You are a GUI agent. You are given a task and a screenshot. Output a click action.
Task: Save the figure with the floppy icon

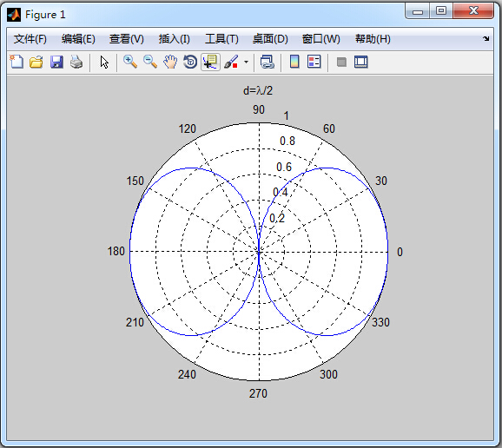(56, 62)
